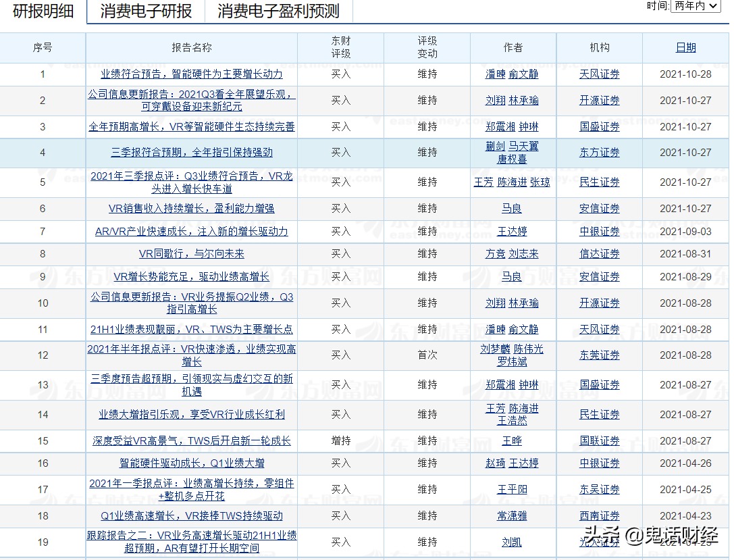Click author 郑震湘 in row 3

point(500,127)
